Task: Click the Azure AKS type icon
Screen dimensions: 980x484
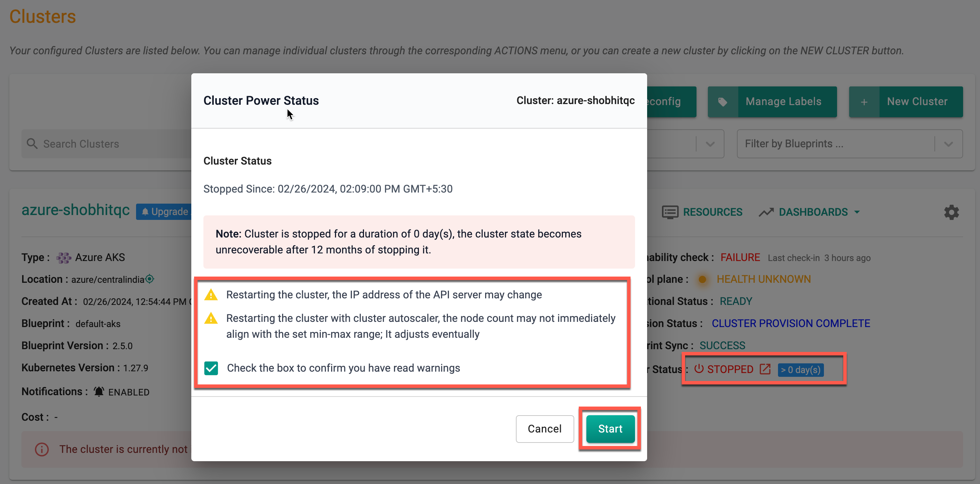Action: point(63,257)
